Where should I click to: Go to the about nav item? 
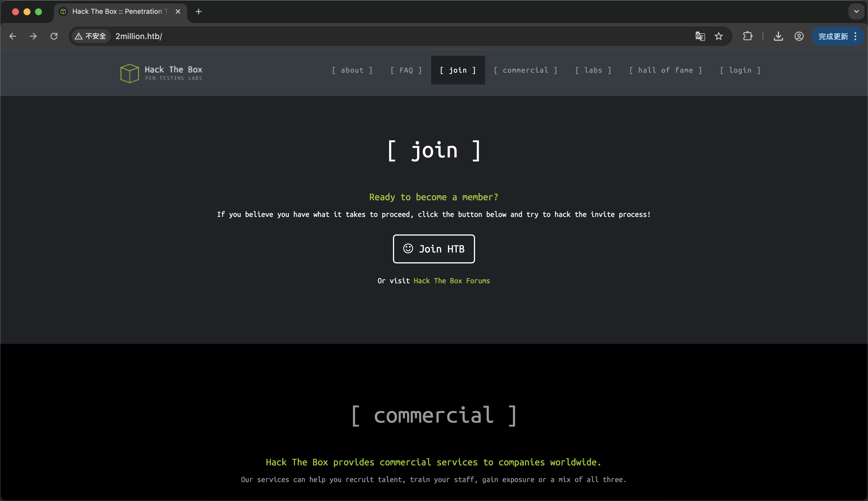pyautogui.click(x=352, y=70)
